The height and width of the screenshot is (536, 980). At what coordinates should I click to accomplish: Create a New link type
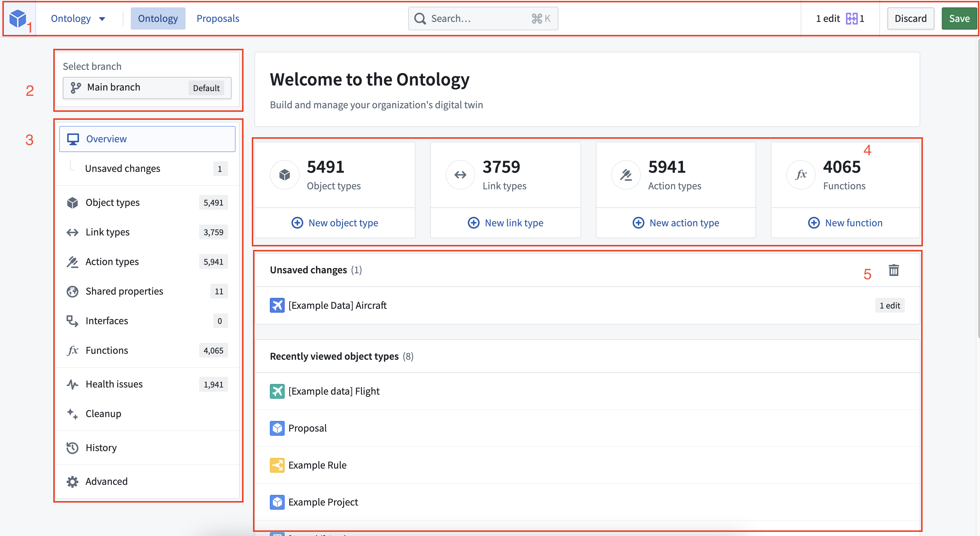pos(505,222)
